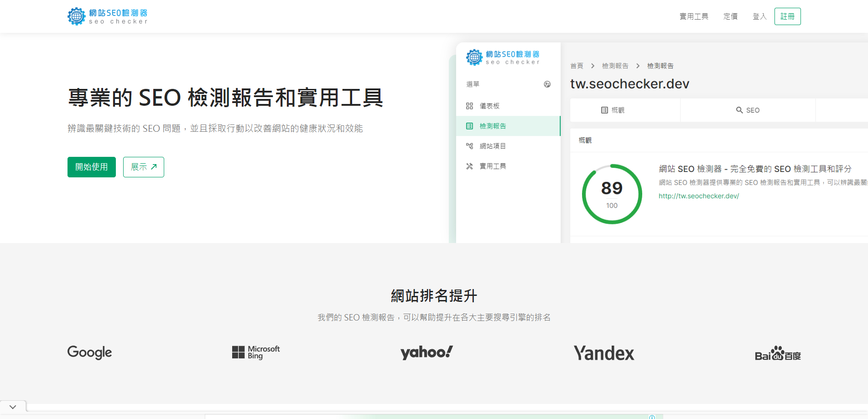Collapse the bottom ad panel chevron

13,407
